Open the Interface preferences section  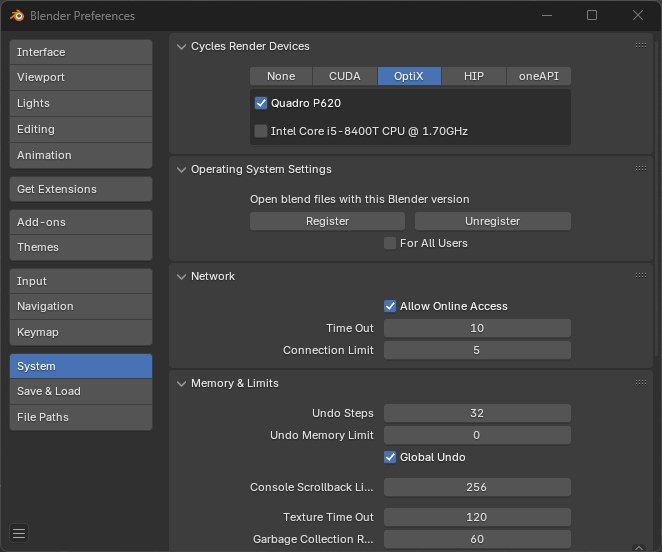pyautogui.click(x=81, y=52)
